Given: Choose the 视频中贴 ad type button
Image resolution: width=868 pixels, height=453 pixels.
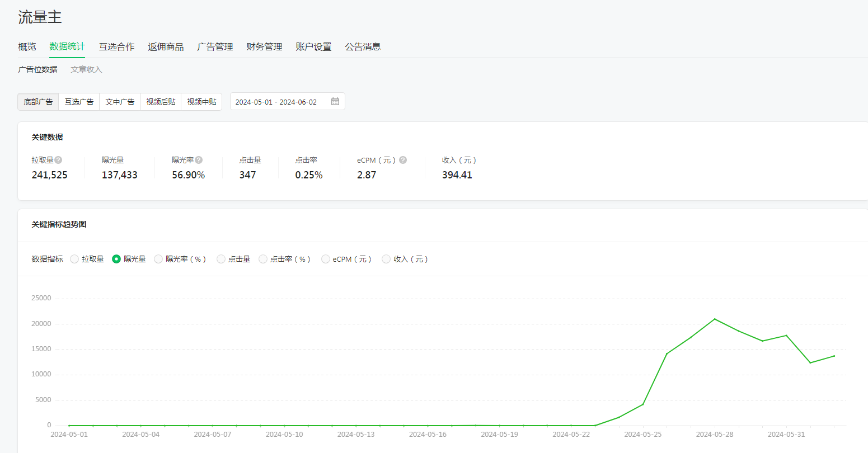Looking at the screenshot, I should pos(201,102).
